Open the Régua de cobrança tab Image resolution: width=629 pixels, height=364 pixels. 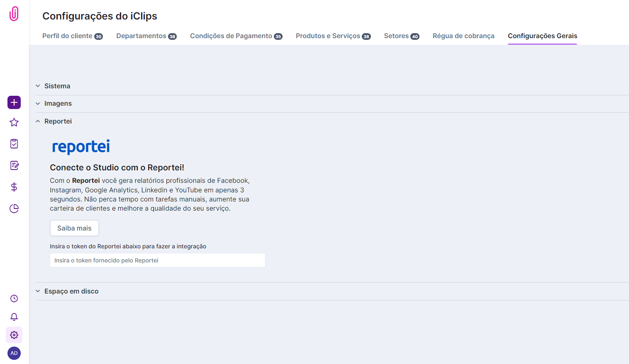coord(463,36)
